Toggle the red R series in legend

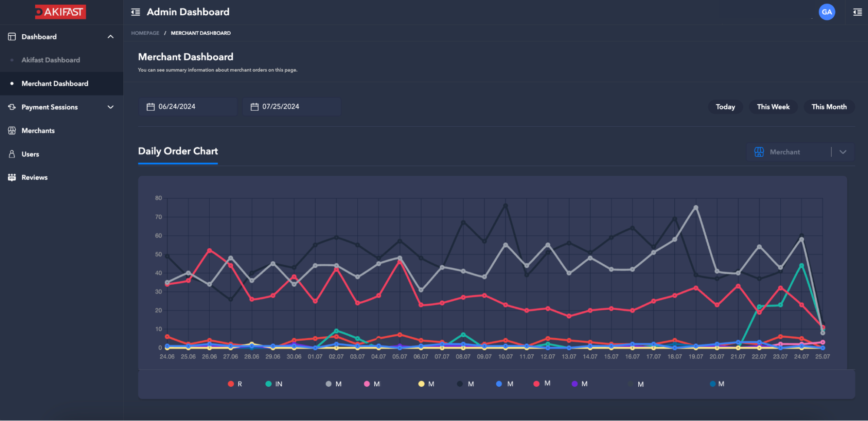click(x=235, y=384)
